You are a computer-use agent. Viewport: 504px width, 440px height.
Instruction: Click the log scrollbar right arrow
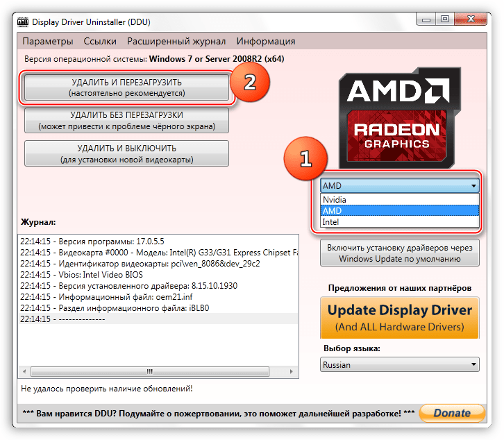click(291, 371)
